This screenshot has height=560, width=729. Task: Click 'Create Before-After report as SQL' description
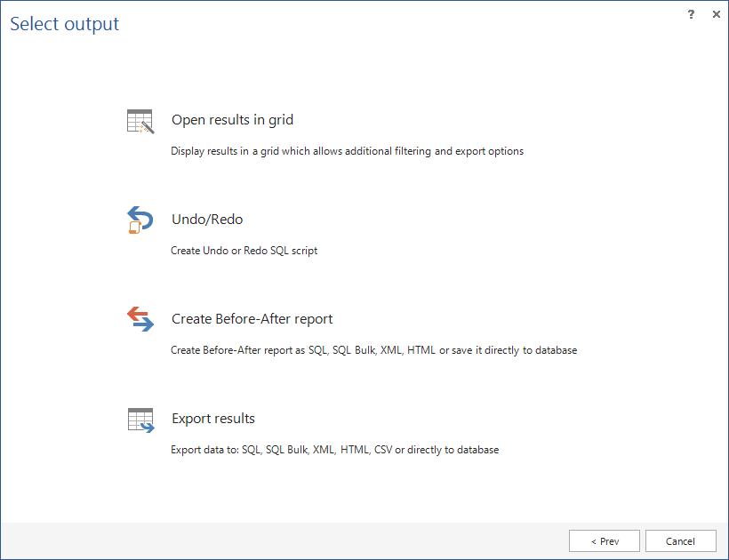373,350
